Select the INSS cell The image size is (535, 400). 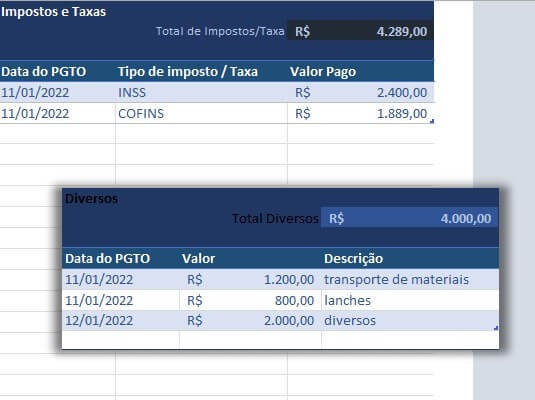coord(201,92)
